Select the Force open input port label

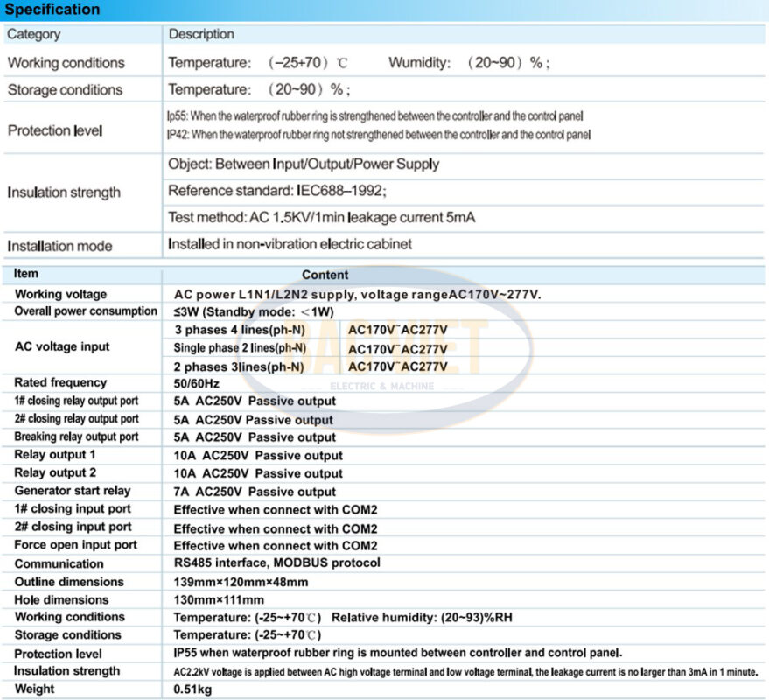pyautogui.click(x=75, y=545)
